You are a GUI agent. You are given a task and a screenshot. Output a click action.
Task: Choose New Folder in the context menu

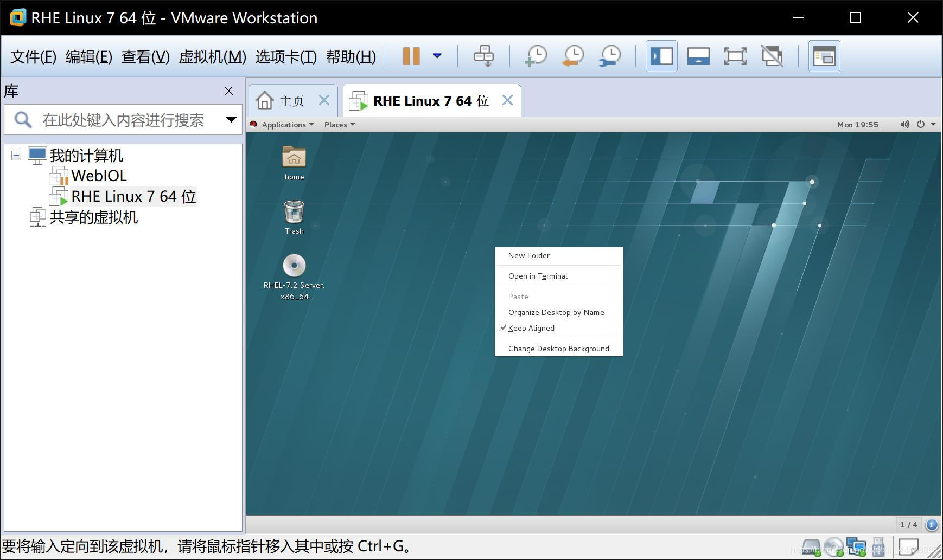click(x=559, y=255)
